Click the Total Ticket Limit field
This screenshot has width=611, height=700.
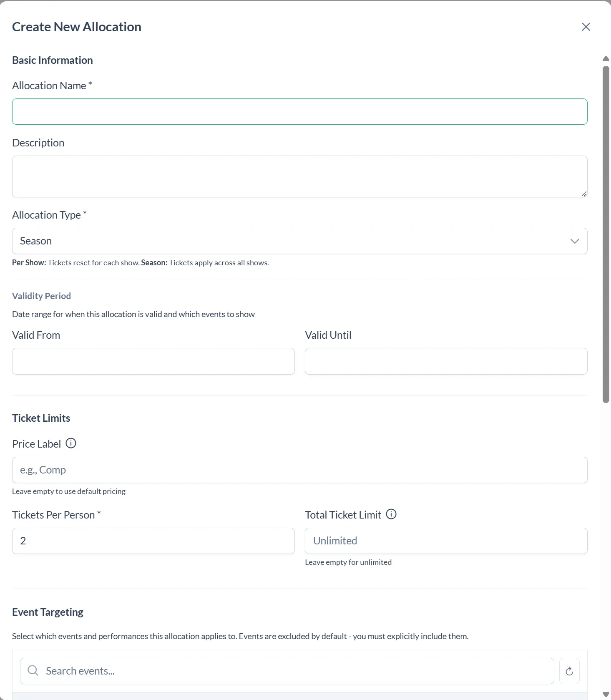click(x=446, y=541)
